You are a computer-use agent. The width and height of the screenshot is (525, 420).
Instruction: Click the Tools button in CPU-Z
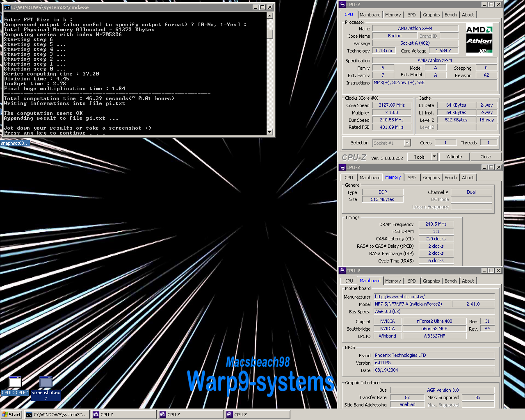(419, 157)
